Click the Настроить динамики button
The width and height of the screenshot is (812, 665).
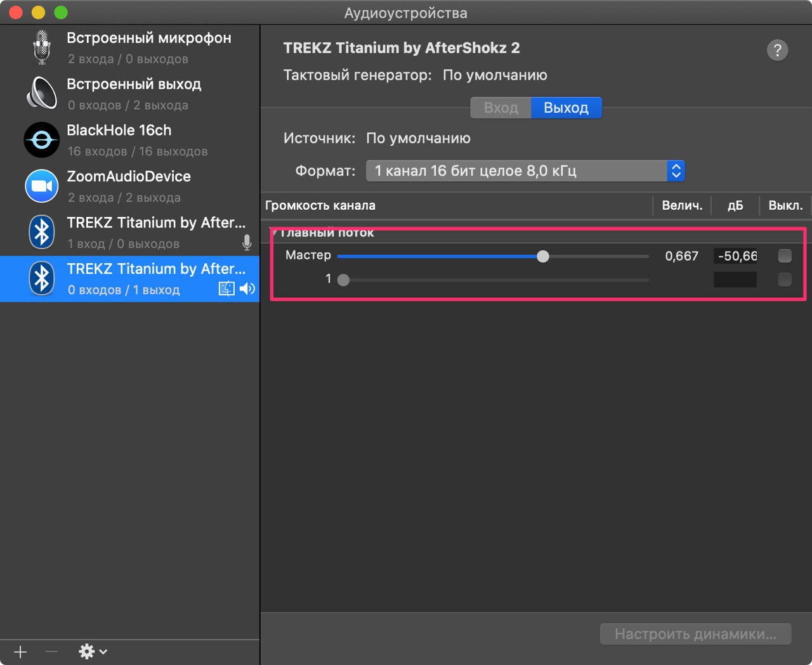696,634
